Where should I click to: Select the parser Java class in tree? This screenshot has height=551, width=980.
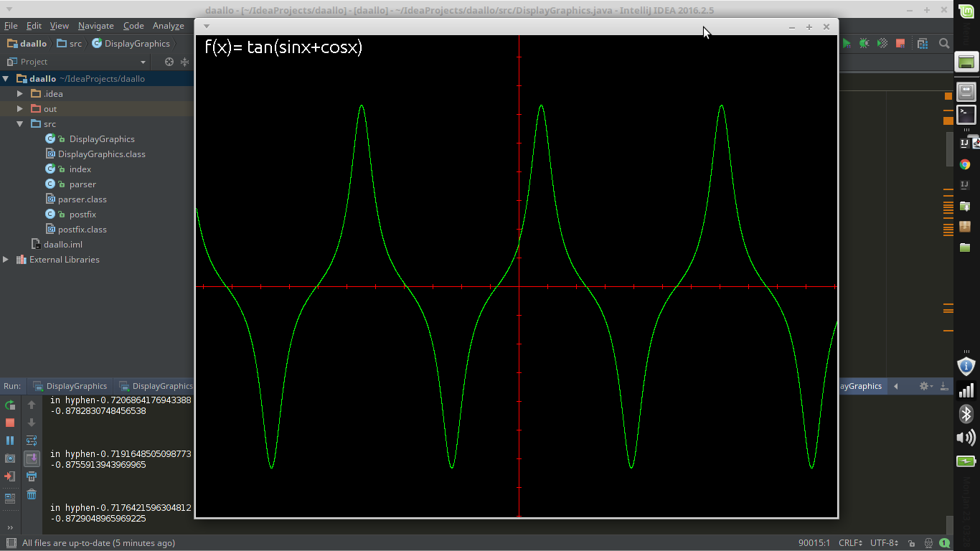(x=83, y=184)
